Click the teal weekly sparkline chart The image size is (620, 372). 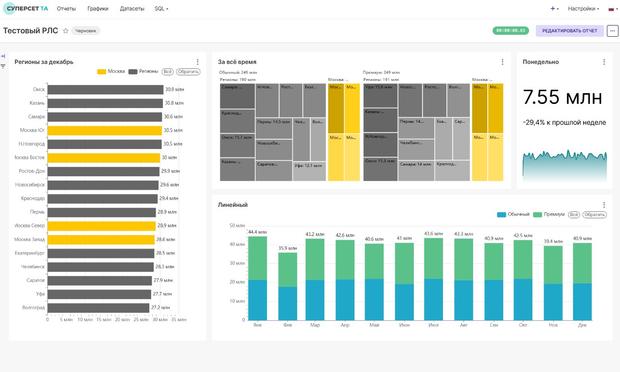(565, 165)
